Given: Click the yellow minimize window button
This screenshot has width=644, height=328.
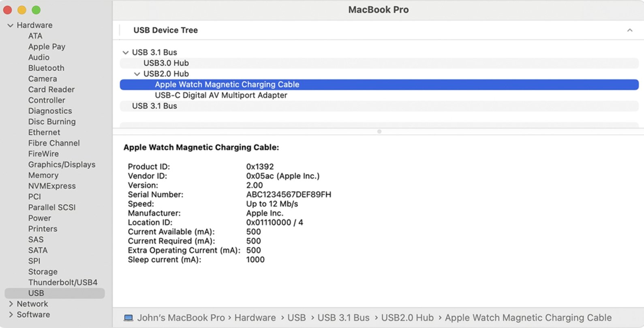Looking at the screenshot, I should coord(22,10).
